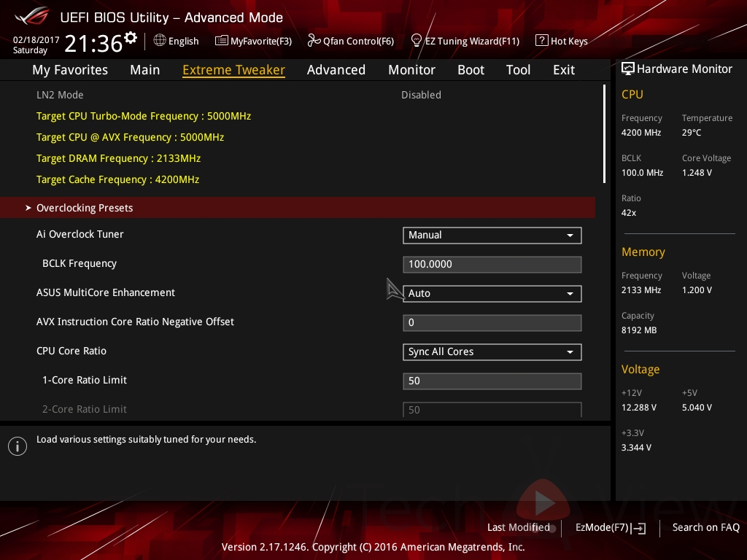Click BCLK value 100.0 MHz
Screen dimensions: 747x560
tap(642, 172)
